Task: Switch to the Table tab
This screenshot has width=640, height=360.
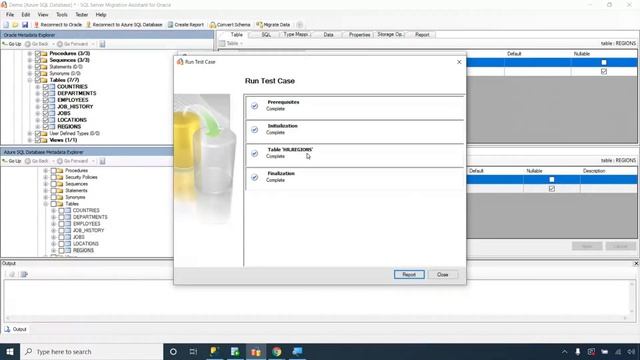Action: tap(236, 35)
